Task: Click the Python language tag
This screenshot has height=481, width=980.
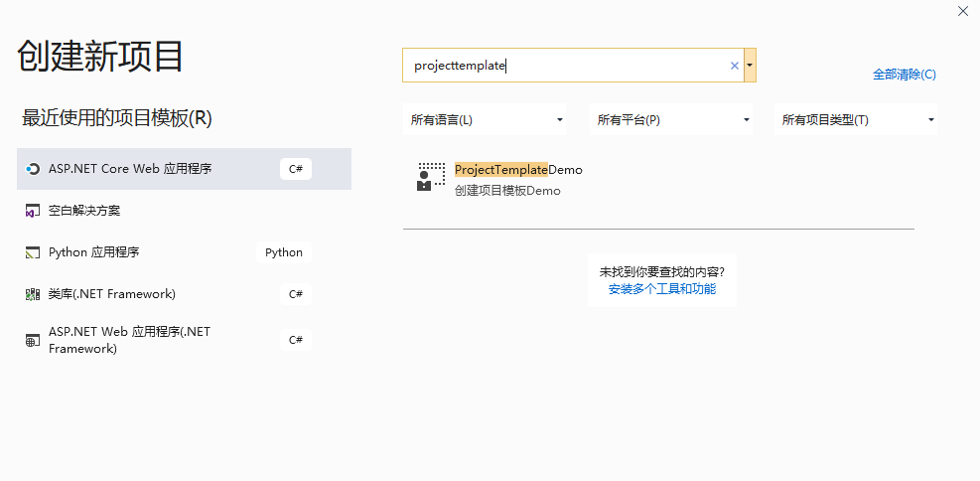Action: pyautogui.click(x=284, y=252)
